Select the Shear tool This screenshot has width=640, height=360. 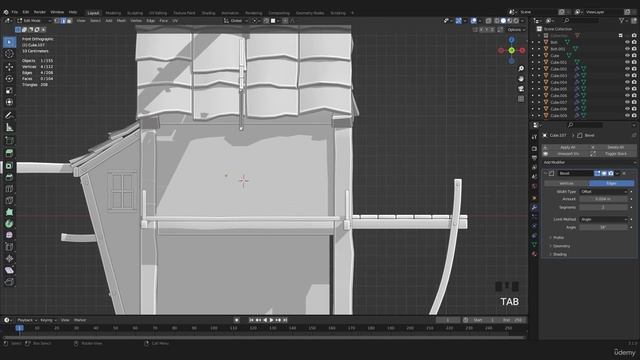pos(9,270)
